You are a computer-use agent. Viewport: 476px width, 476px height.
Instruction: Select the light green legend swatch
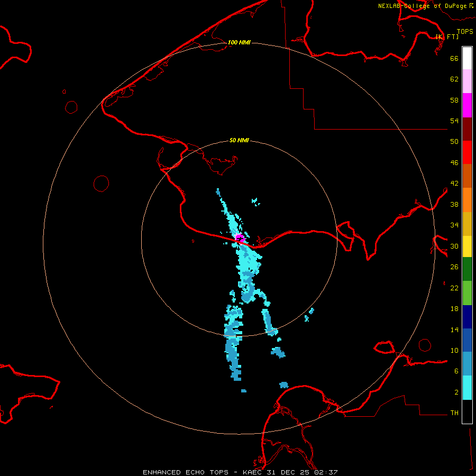coord(467,293)
